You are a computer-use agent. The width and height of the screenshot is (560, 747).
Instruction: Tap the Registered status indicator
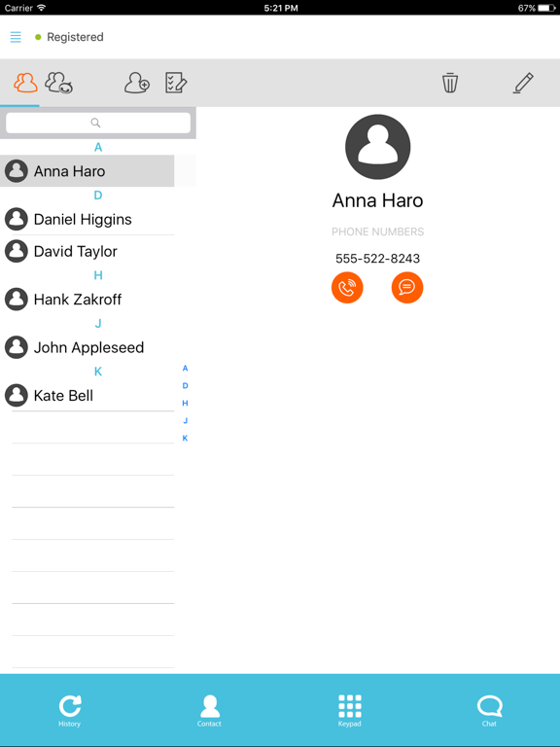pyautogui.click(x=70, y=37)
